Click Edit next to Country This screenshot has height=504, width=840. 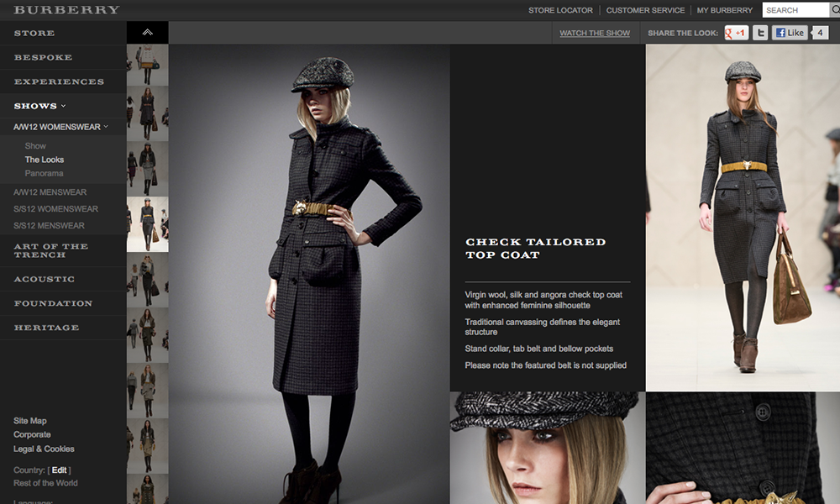(59, 470)
